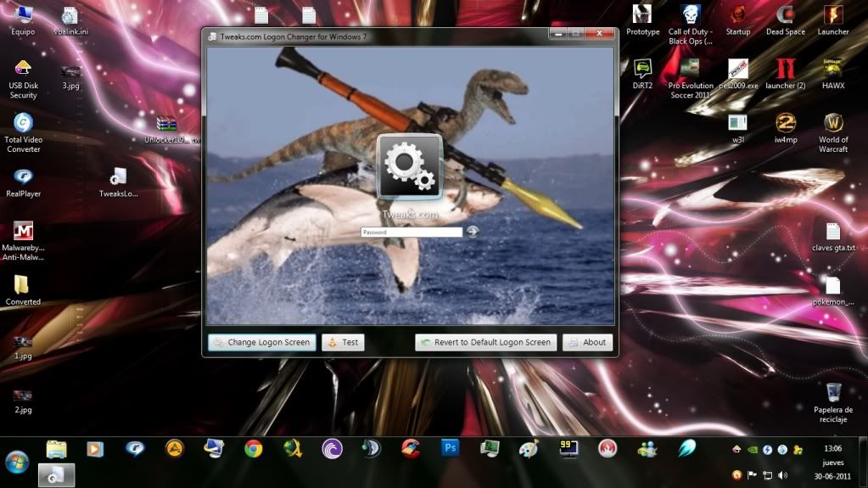Click the gears user tile in preview
Image resolution: width=868 pixels, height=488 pixels.
(x=410, y=166)
